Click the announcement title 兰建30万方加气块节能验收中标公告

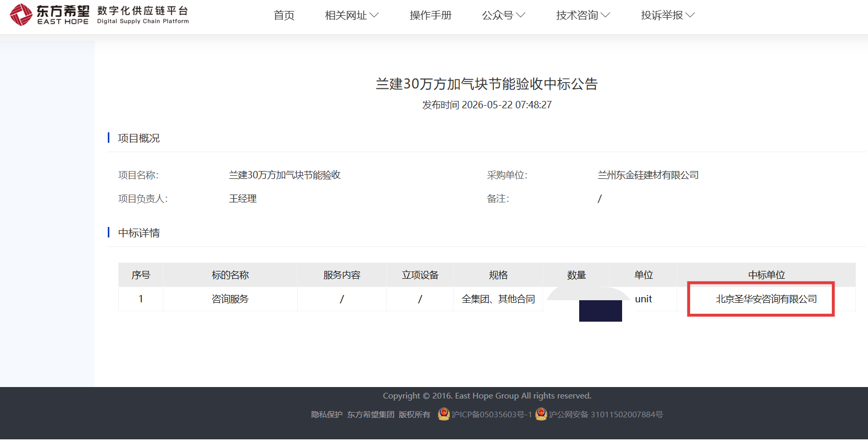[x=487, y=84]
